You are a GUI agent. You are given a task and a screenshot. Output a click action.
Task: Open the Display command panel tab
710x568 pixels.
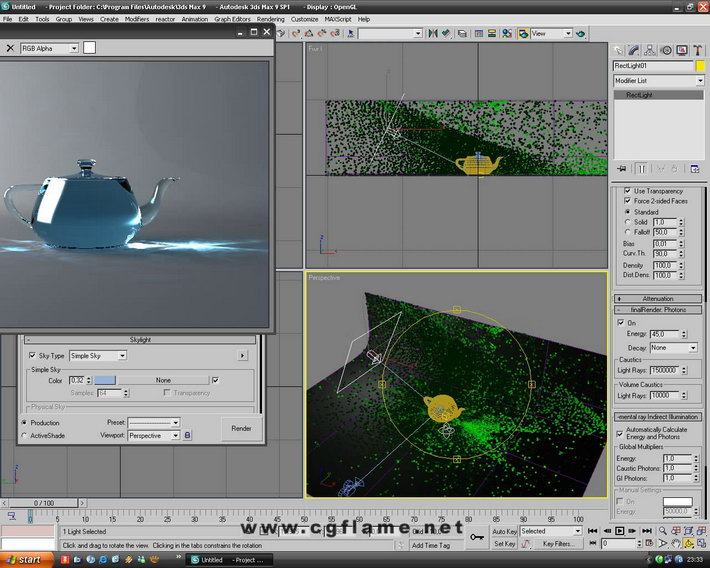[x=683, y=49]
